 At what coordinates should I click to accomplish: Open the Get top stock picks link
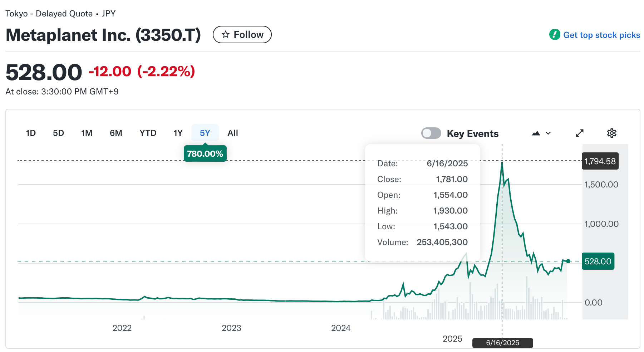click(601, 35)
